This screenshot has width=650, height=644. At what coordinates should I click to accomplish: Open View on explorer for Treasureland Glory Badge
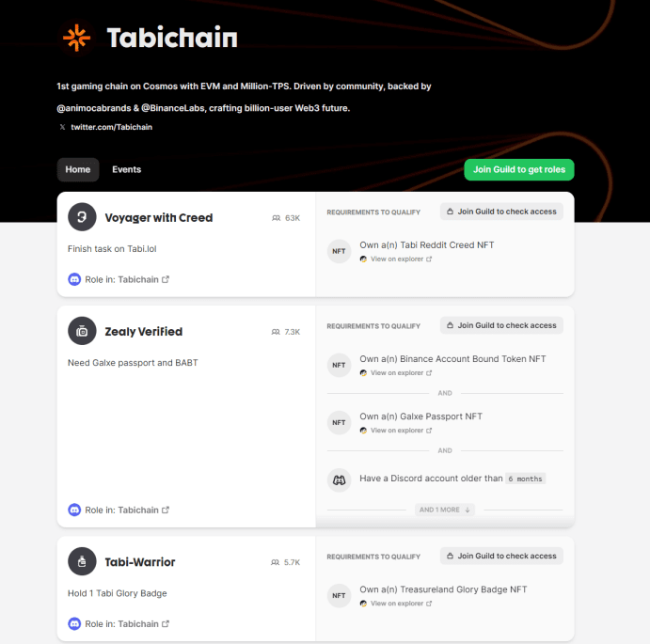point(396,604)
